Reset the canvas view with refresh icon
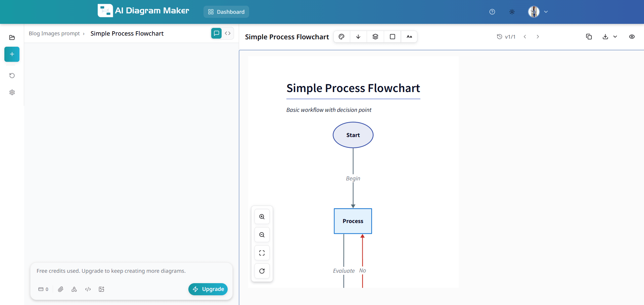Viewport: 644px width, 305px height. pyautogui.click(x=262, y=271)
